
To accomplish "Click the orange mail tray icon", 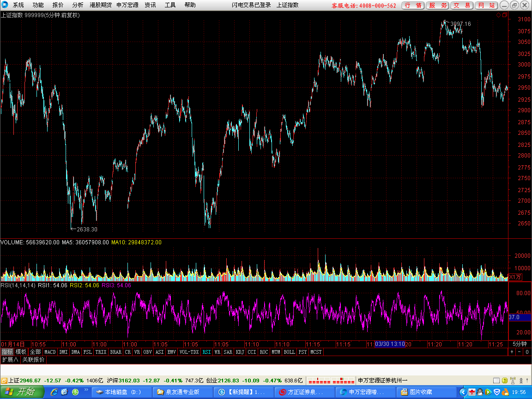I will [x=505, y=392].
